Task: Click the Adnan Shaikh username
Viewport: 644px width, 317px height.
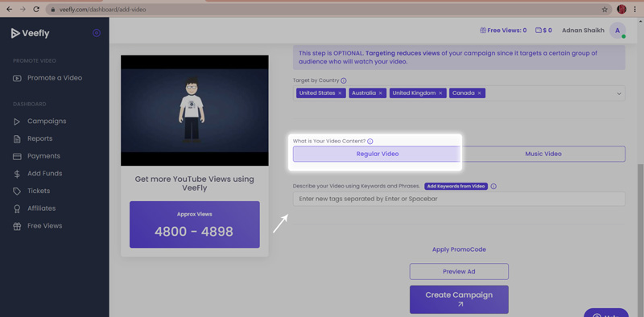Action: click(x=583, y=31)
